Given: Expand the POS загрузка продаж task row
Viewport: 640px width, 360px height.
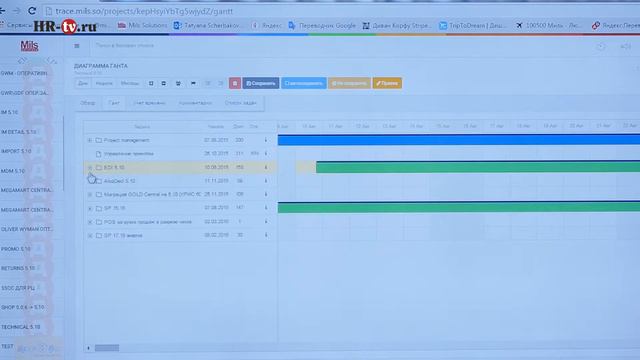Looking at the screenshot, I should click(90, 222).
